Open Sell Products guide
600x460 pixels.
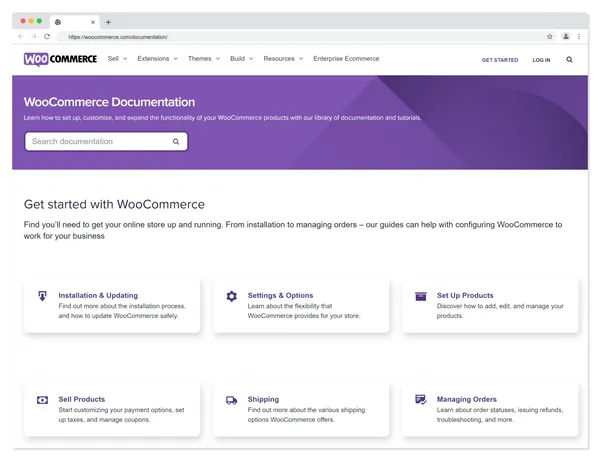(x=82, y=399)
